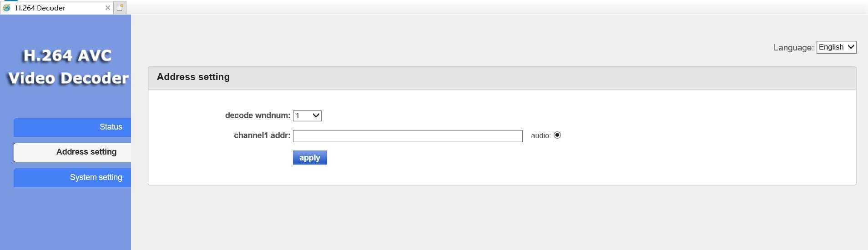Click the arrow on the wndnum selector

click(316, 116)
